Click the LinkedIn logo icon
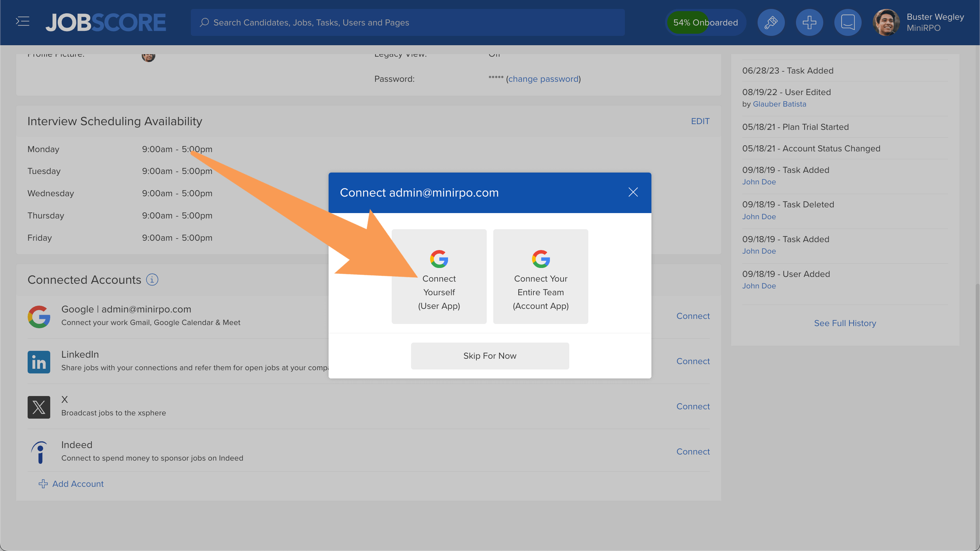980x551 pixels. click(x=39, y=362)
